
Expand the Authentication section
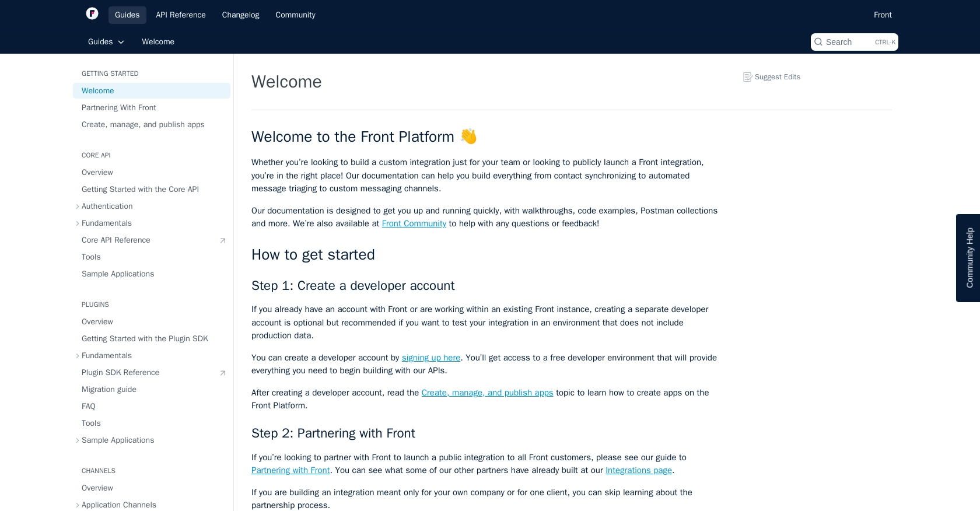click(x=78, y=206)
